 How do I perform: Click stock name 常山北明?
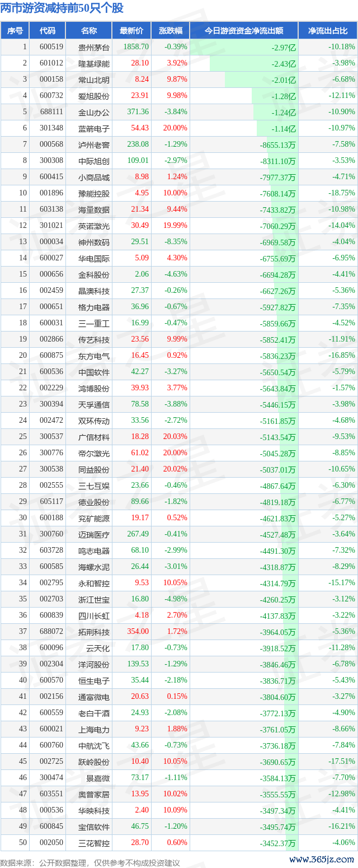(94, 80)
